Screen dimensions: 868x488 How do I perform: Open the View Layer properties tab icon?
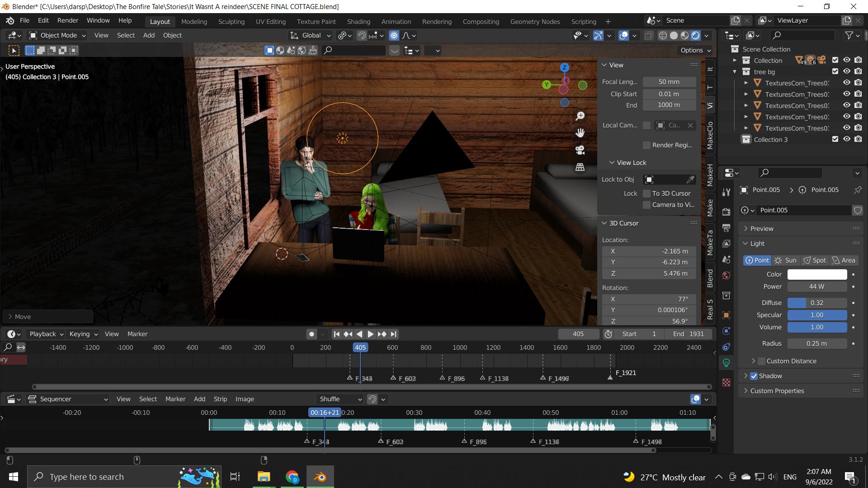[x=726, y=244]
